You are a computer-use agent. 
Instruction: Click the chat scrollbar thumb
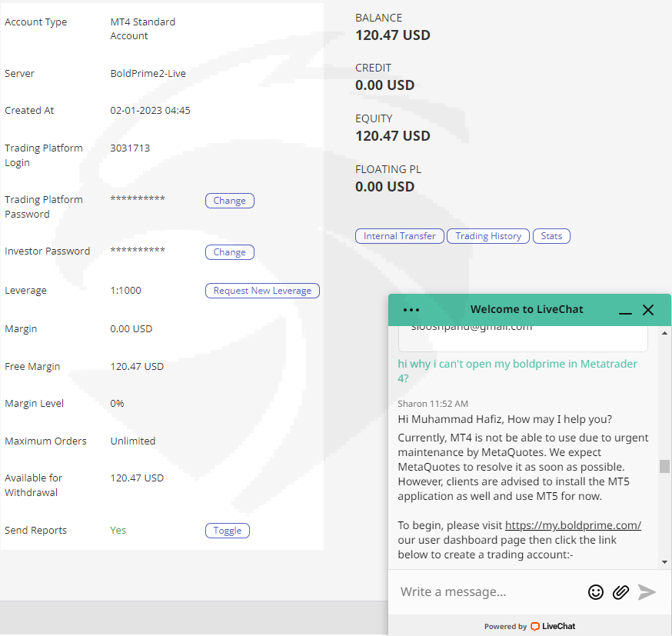(x=665, y=466)
